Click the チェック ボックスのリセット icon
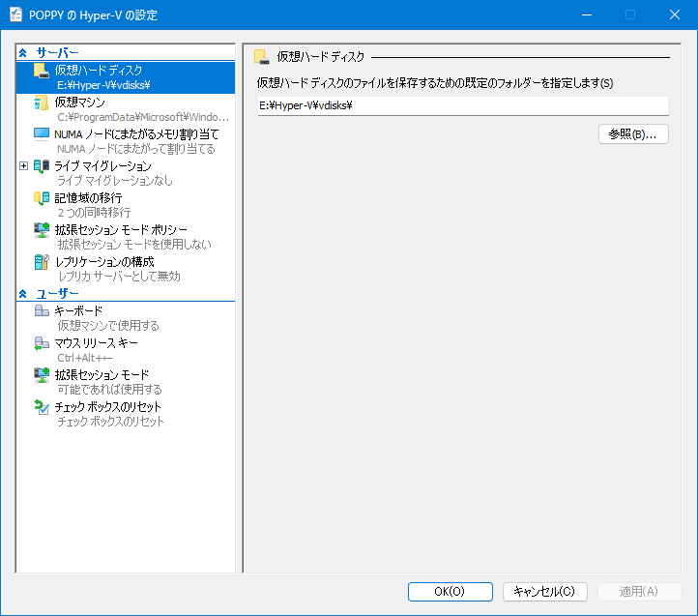The width and height of the screenshot is (698, 616). (42, 407)
